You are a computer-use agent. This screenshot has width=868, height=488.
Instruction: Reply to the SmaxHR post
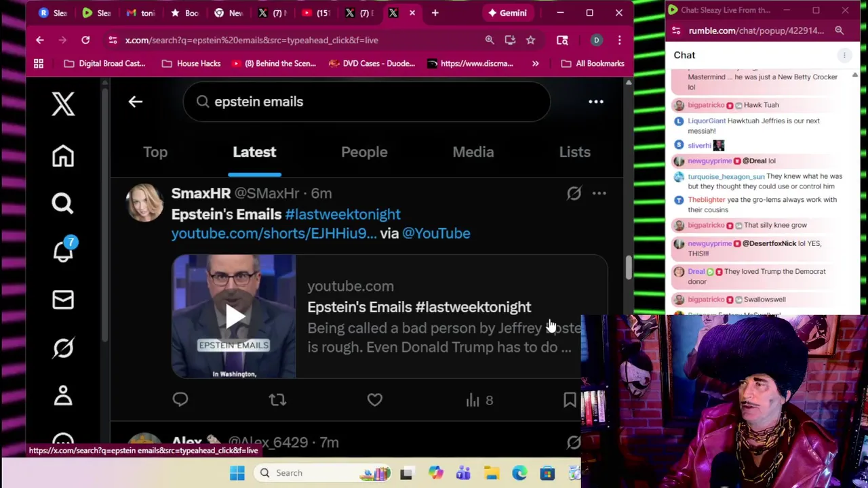(180, 400)
